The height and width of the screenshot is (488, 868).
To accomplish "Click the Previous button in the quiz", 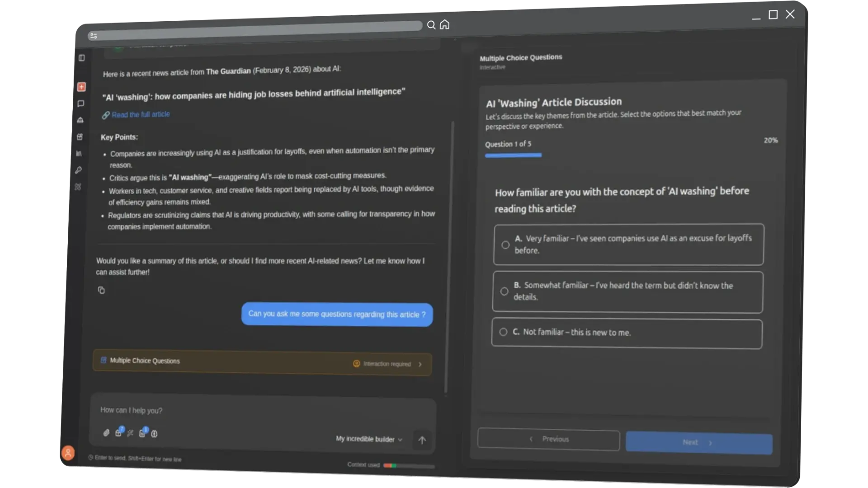I will tap(548, 439).
